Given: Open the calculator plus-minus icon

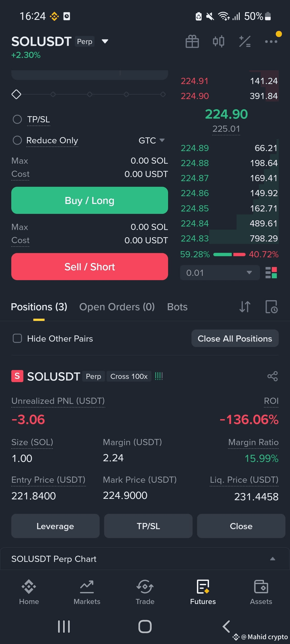Looking at the screenshot, I should 245,42.
